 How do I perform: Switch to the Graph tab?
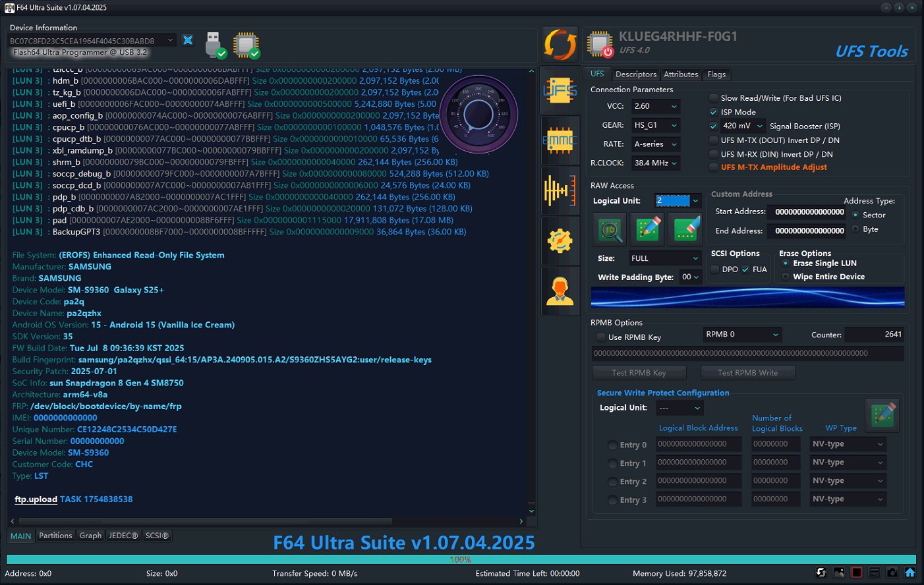click(x=90, y=536)
